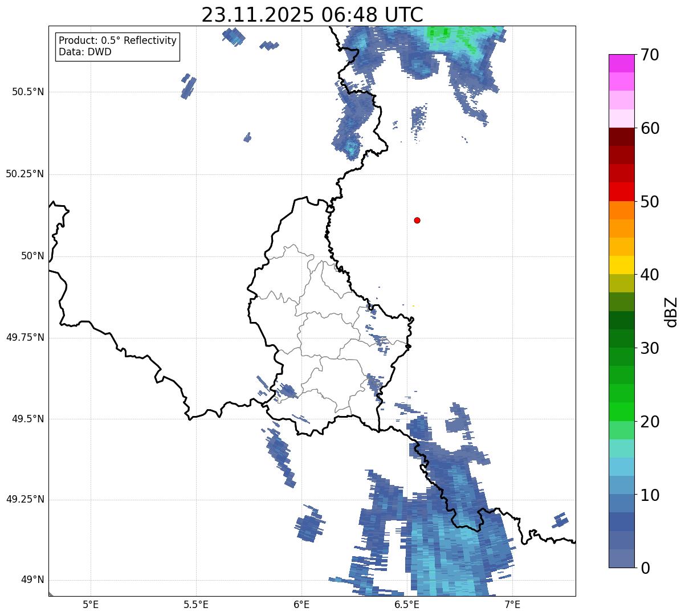This screenshot has height=616, width=685.
Task: Select the 'Data: DWD' text
Action: click(85, 52)
